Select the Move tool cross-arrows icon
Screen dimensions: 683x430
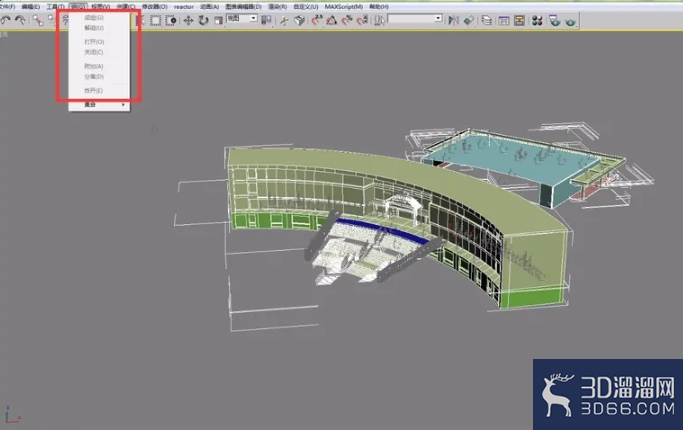188,20
